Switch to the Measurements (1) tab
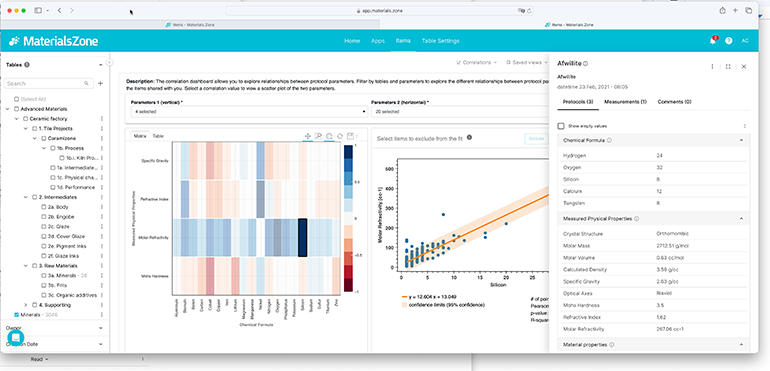Screen dimensions: 770x371 [625, 102]
